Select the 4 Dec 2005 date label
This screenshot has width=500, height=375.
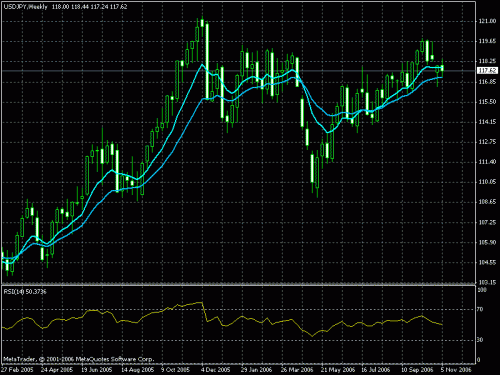coord(216,370)
